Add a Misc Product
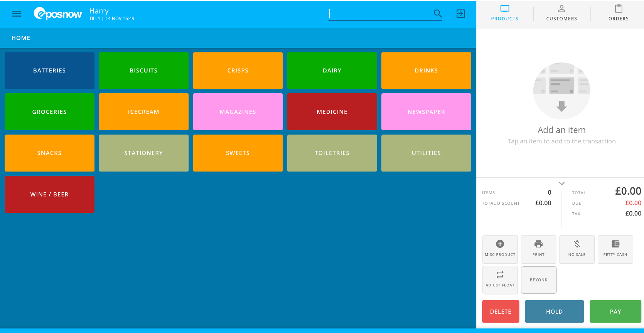 point(500,249)
